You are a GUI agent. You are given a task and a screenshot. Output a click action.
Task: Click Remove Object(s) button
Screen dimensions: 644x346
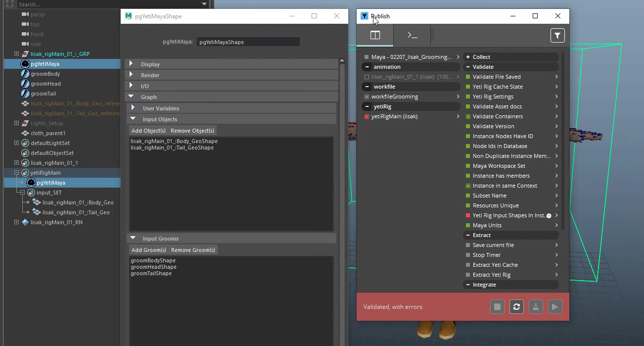[x=192, y=131]
